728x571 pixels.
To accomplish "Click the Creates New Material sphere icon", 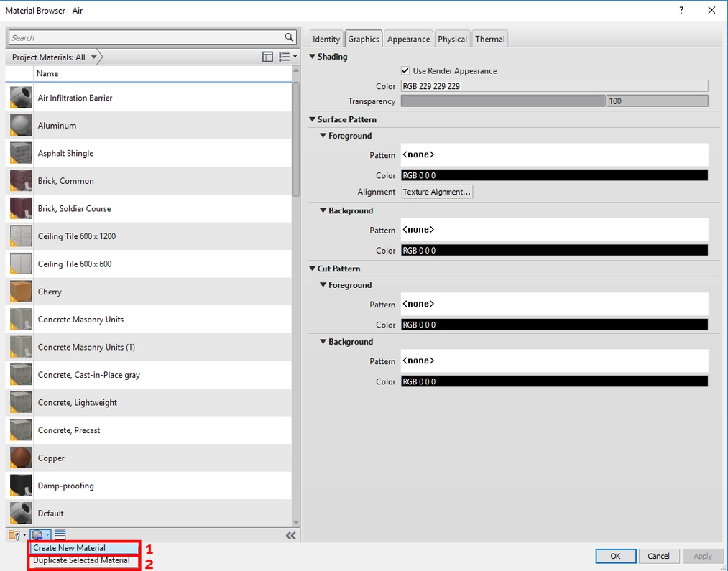I will pyautogui.click(x=36, y=534).
